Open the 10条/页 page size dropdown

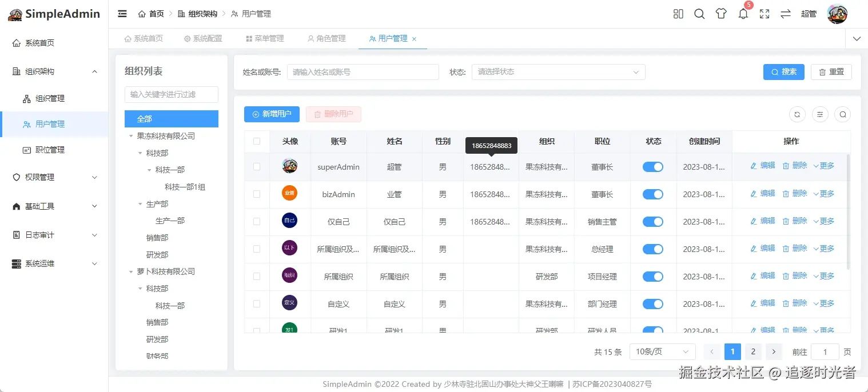click(x=662, y=352)
